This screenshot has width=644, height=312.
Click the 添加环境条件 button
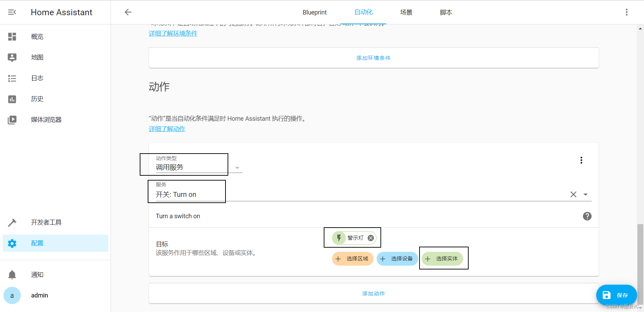374,58
